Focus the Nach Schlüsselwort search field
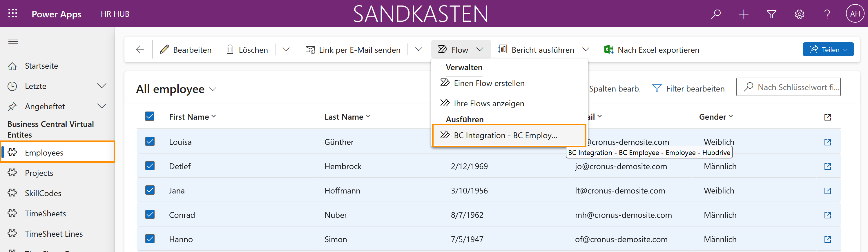 pos(788,87)
